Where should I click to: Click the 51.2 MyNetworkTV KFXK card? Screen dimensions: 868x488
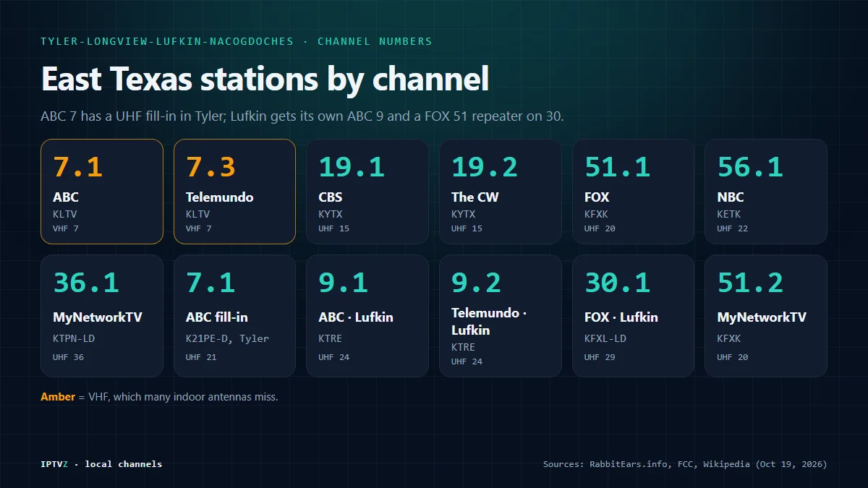click(766, 316)
